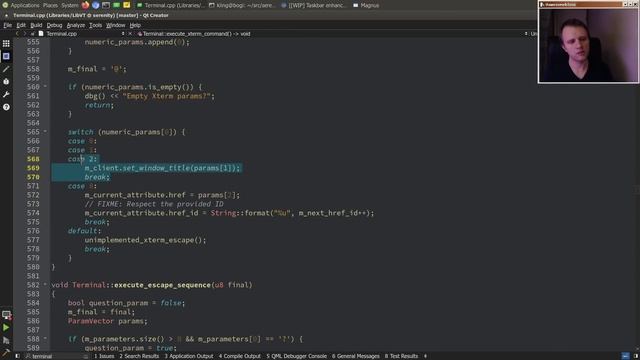
Task: Go back in editor navigation history
Action: (x=17, y=34)
